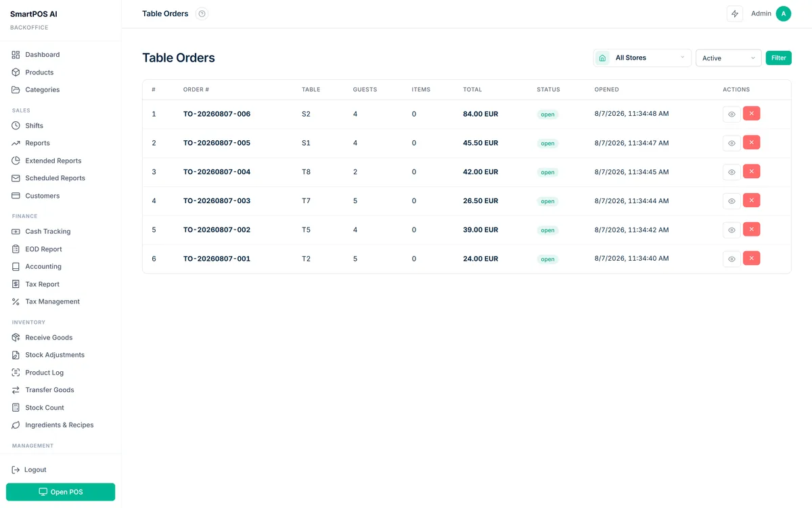Click the 84.00 EUR total
Image resolution: width=812 pixels, height=508 pixels.
coord(480,114)
